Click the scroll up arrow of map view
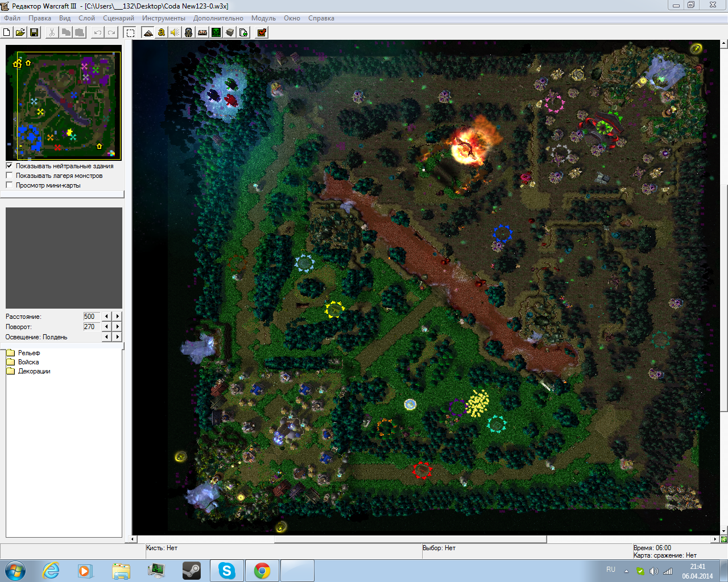 724,43
